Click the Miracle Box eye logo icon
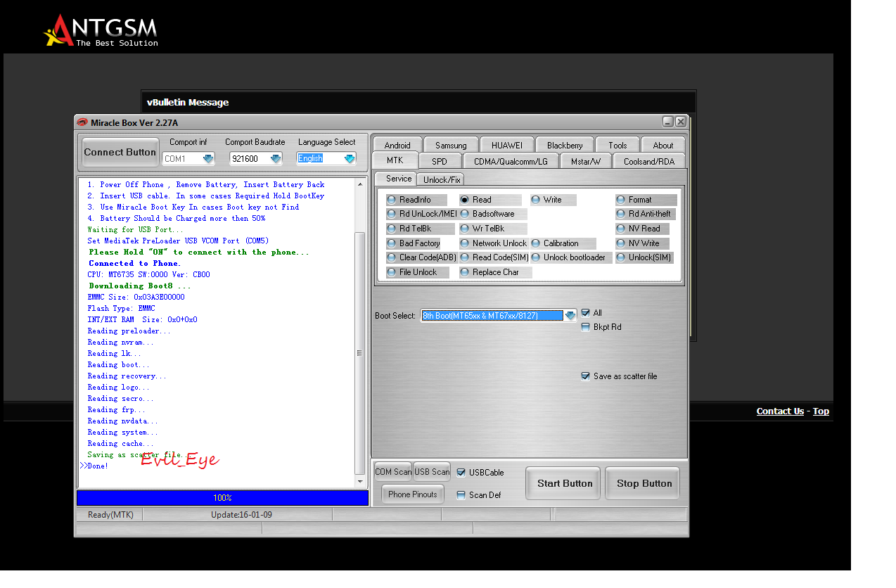 click(x=82, y=122)
